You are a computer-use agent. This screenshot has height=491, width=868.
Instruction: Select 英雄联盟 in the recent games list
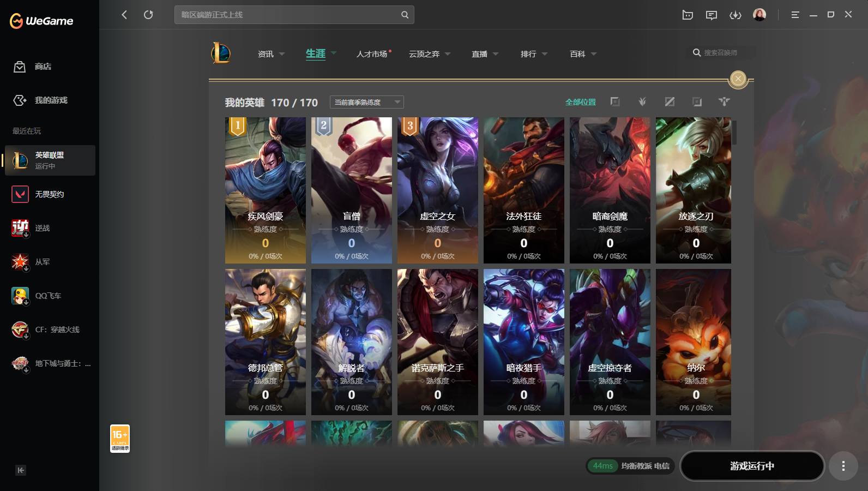(x=50, y=160)
